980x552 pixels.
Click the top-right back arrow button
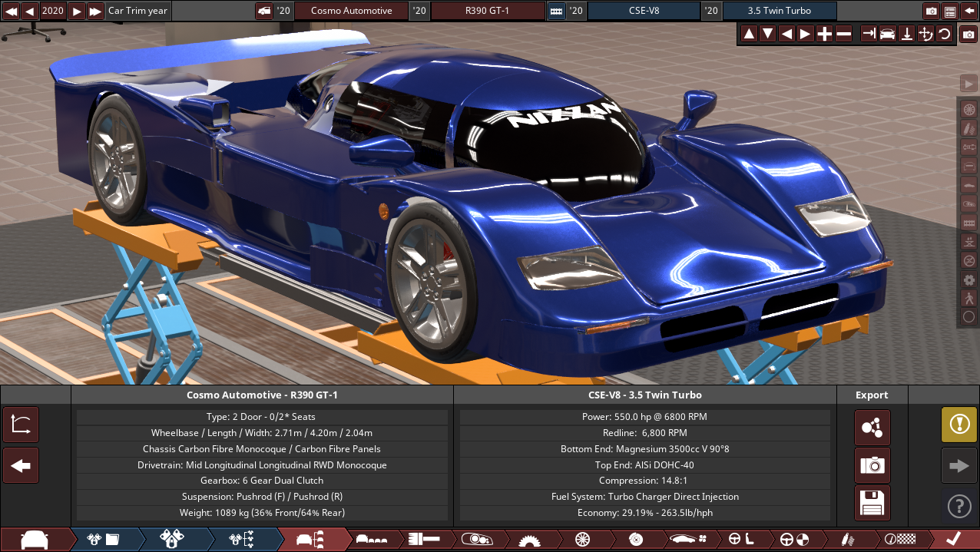[x=968, y=11]
